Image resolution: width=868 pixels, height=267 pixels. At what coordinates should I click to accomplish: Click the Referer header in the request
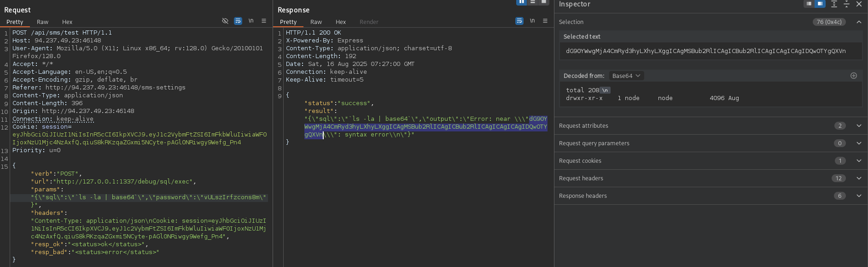coord(99,88)
